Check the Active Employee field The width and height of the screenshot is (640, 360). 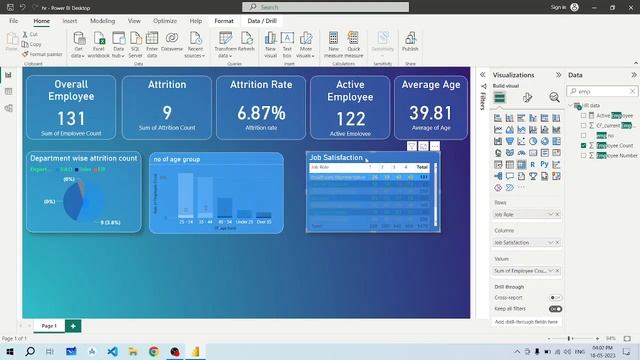coord(583,116)
